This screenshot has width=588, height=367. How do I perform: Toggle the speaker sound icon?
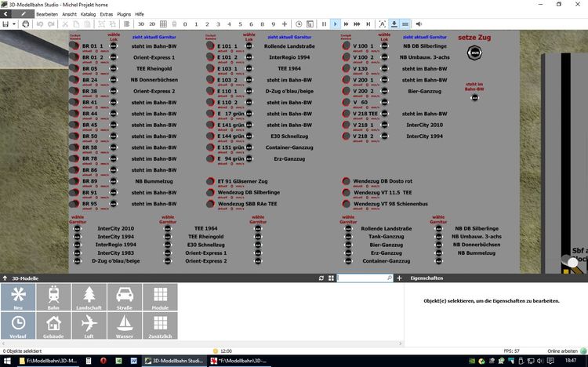[x=419, y=24]
